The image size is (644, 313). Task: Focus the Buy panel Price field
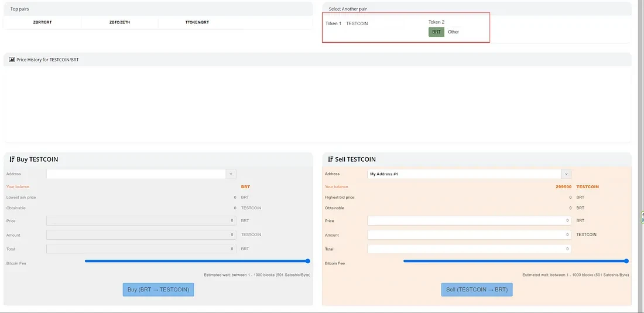click(141, 221)
